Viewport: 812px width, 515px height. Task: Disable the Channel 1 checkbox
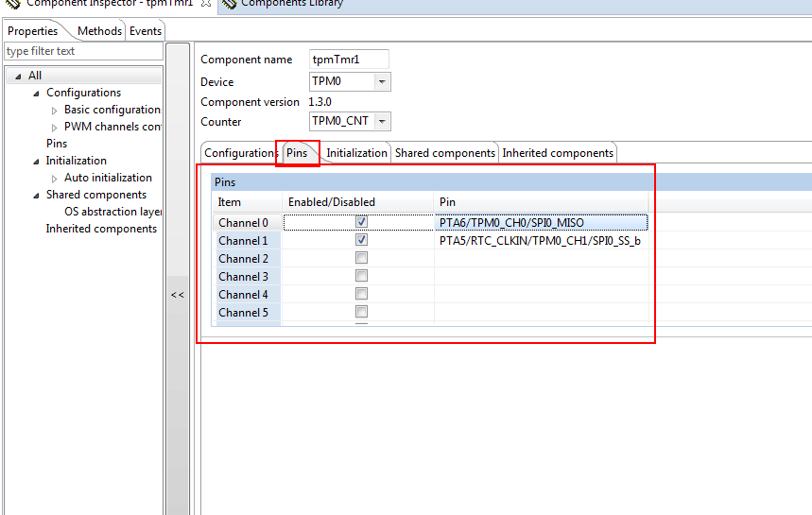coord(361,240)
